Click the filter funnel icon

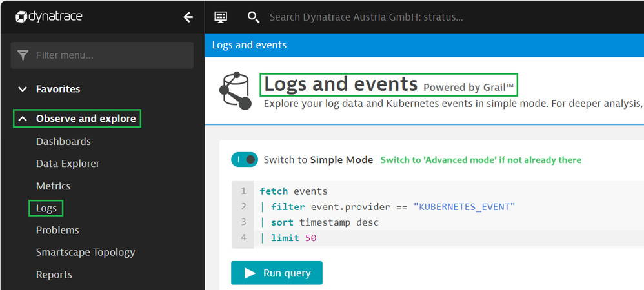coord(23,55)
